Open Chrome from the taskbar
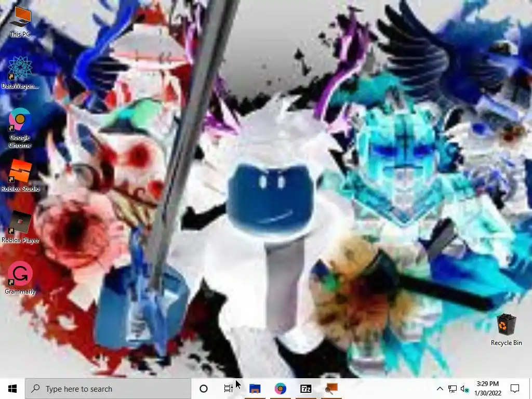This screenshot has width=532, height=399. (x=280, y=389)
